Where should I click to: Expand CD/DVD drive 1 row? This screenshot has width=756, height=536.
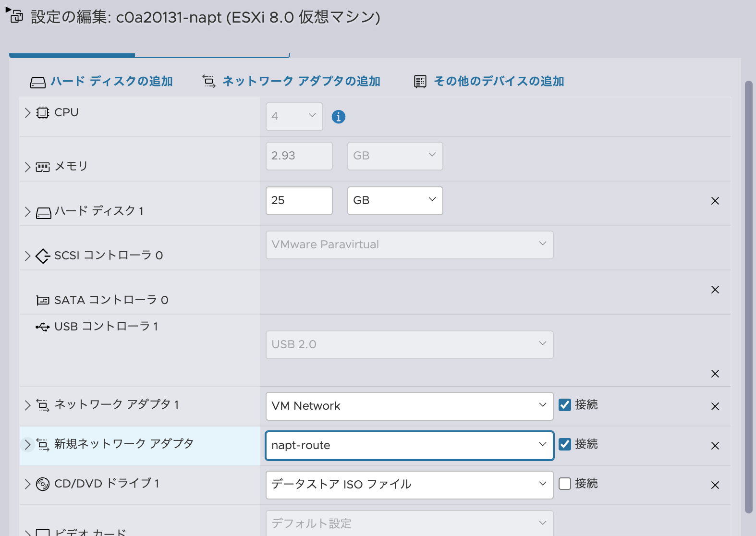(27, 484)
